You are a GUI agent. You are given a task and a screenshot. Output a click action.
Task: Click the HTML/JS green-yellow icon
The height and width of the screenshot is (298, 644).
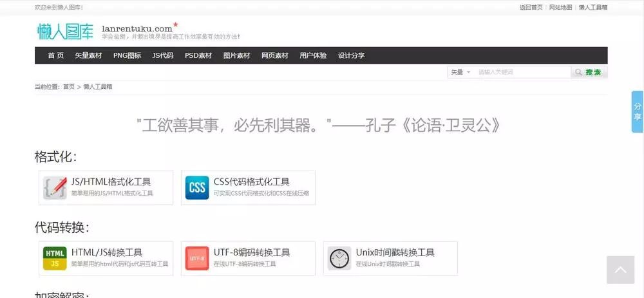55,258
